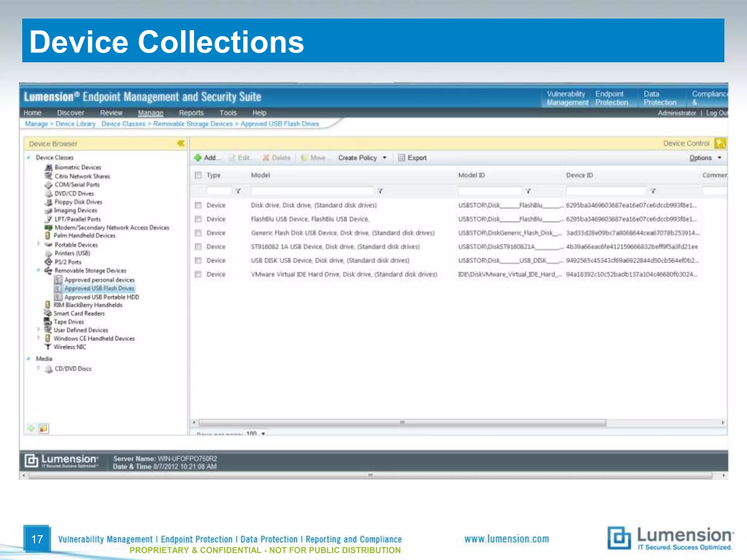Collapse the Device Classes tree node
Screen dimensions: 747x560
pyautogui.click(x=28, y=157)
